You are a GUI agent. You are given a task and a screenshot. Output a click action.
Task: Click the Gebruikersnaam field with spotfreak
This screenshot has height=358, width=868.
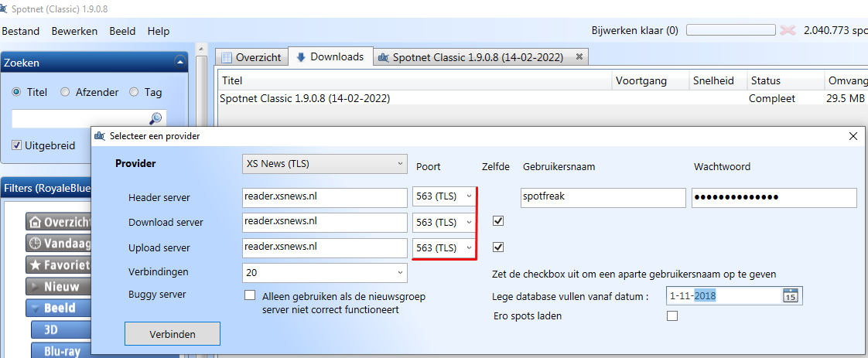(603, 197)
